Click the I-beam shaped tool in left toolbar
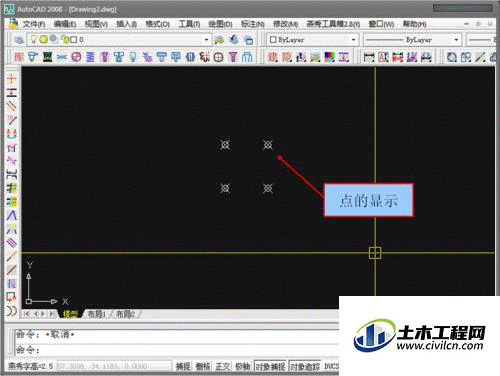The height and width of the screenshot is (376, 500). (x=11, y=92)
